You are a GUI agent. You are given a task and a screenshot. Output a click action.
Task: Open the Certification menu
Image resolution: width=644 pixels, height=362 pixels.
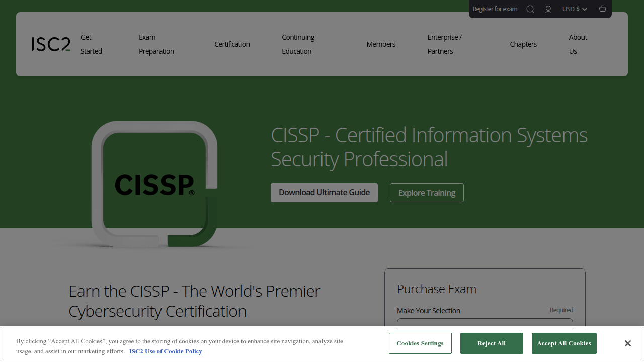click(x=232, y=44)
